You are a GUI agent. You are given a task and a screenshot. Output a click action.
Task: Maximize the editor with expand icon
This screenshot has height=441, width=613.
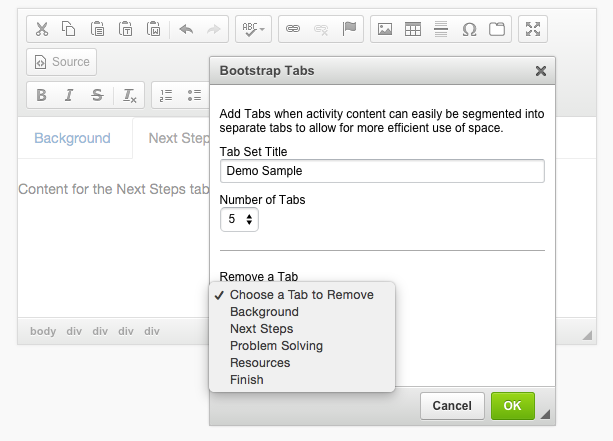(x=533, y=29)
